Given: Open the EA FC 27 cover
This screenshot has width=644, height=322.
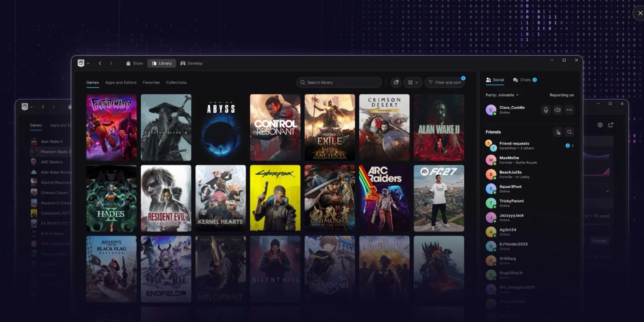Looking at the screenshot, I should 439,198.
